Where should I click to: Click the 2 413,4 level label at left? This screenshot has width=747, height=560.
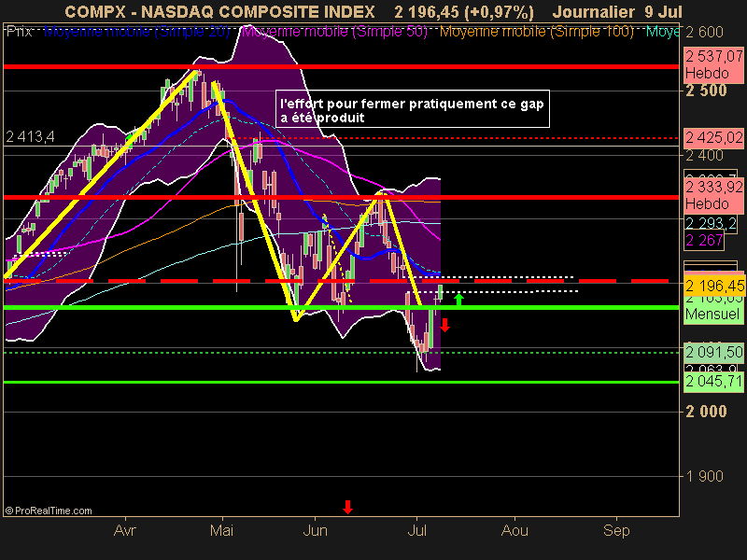(x=30, y=137)
